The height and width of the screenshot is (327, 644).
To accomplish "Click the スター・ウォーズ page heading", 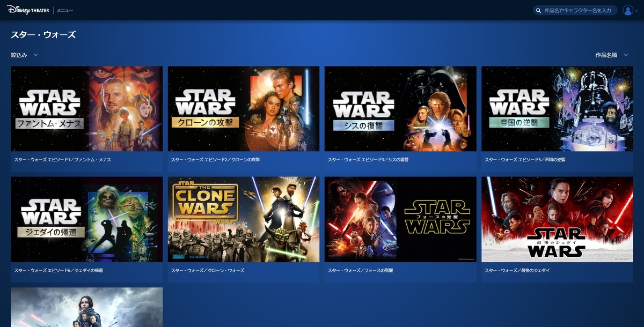I will (x=43, y=35).
